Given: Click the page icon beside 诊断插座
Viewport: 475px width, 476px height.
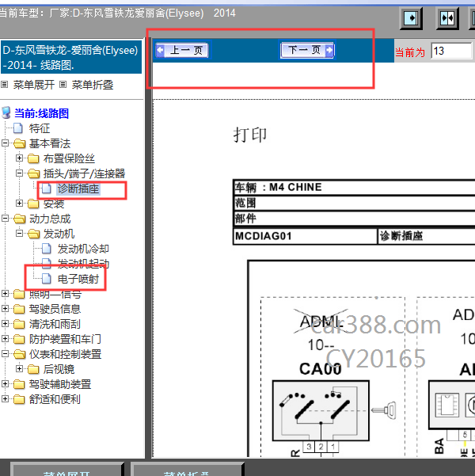Looking at the screenshot, I should (47, 188).
